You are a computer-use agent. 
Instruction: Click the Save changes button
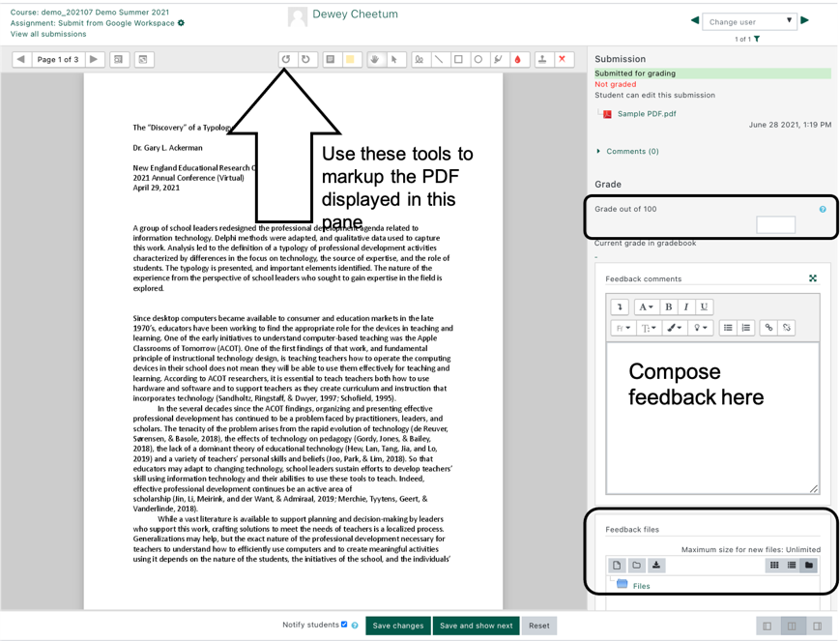pos(397,625)
